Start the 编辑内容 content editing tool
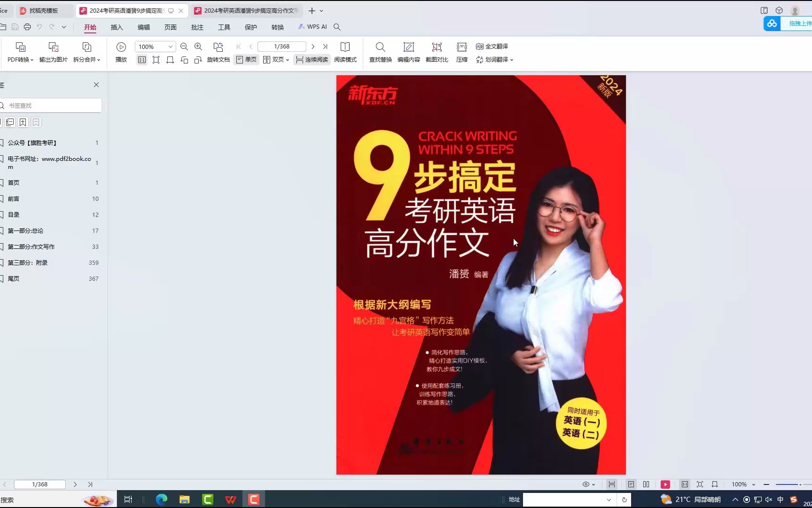The width and height of the screenshot is (812, 508). [x=408, y=52]
